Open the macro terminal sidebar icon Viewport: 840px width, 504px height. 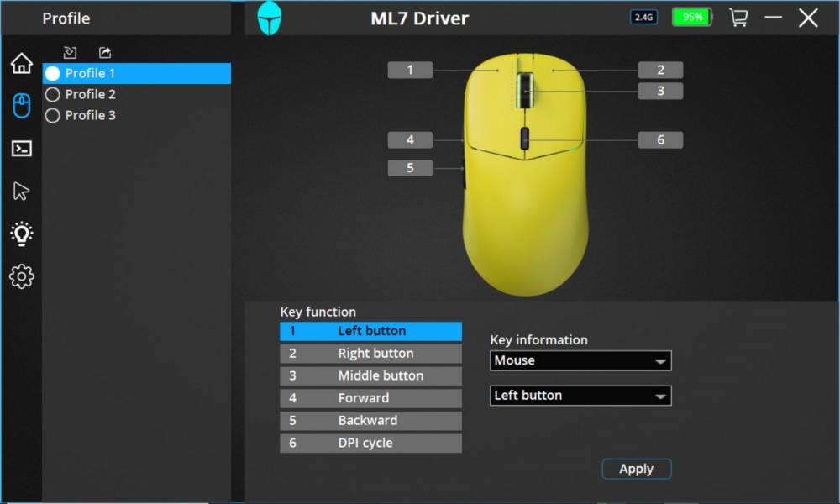pos(22,149)
